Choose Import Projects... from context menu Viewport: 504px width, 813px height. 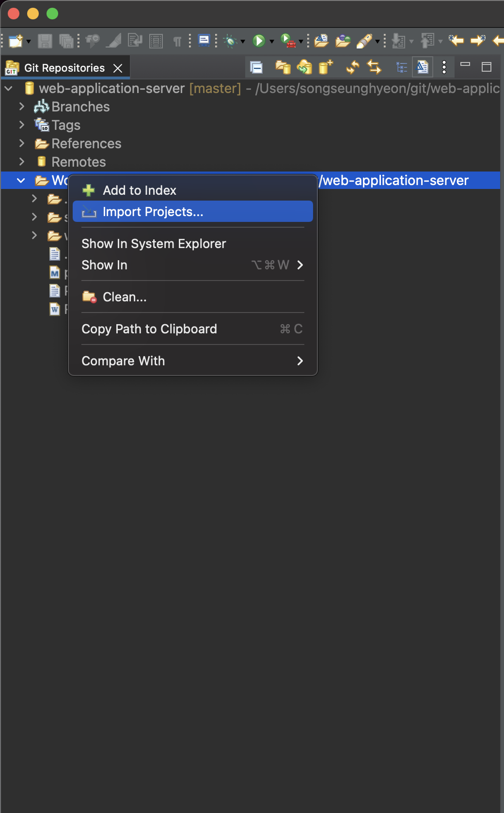pyautogui.click(x=193, y=212)
